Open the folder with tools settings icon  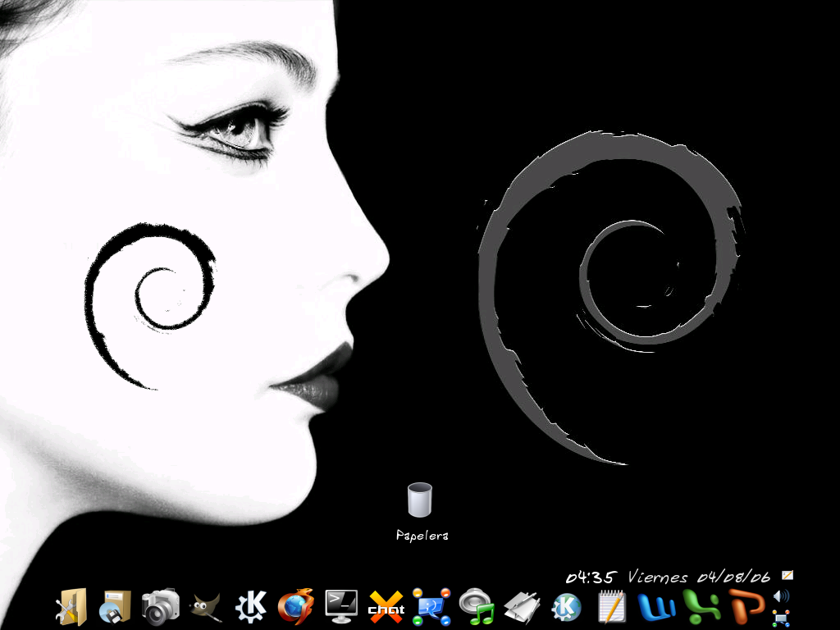pos(71,607)
